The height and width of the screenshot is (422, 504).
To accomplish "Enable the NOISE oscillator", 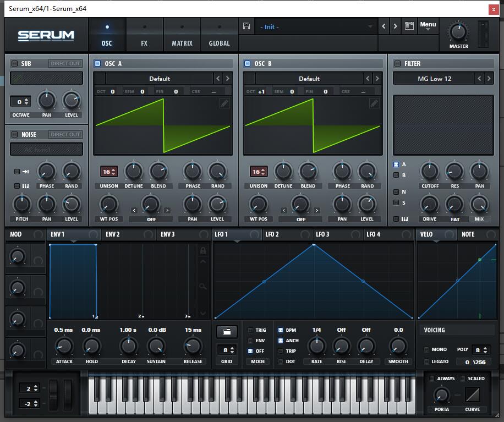I will pyautogui.click(x=14, y=134).
